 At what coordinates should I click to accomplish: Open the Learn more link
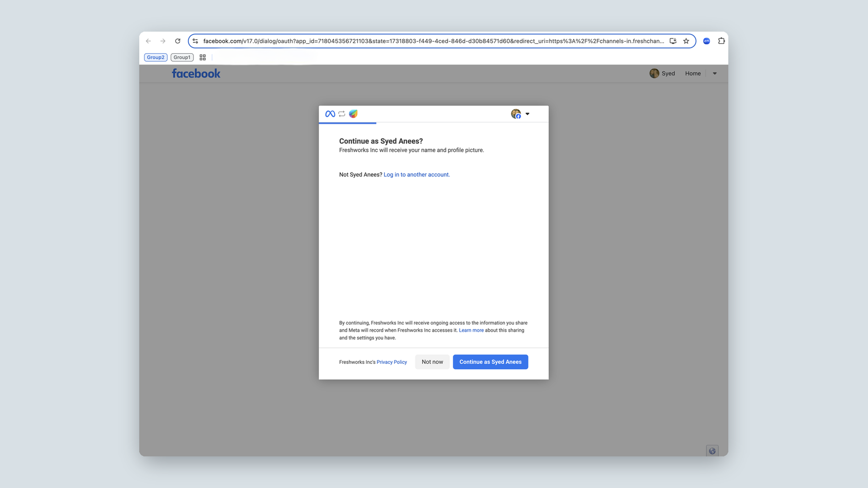[x=471, y=330]
